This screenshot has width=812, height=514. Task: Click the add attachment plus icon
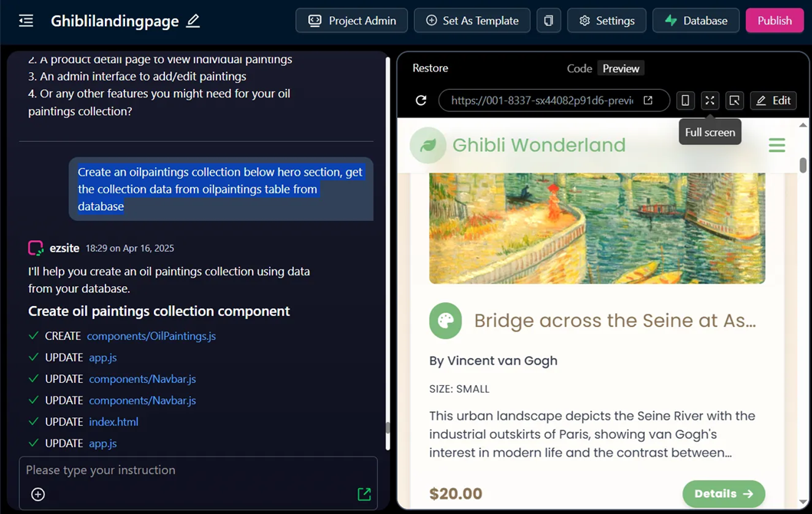pyautogui.click(x=38, y=494)
